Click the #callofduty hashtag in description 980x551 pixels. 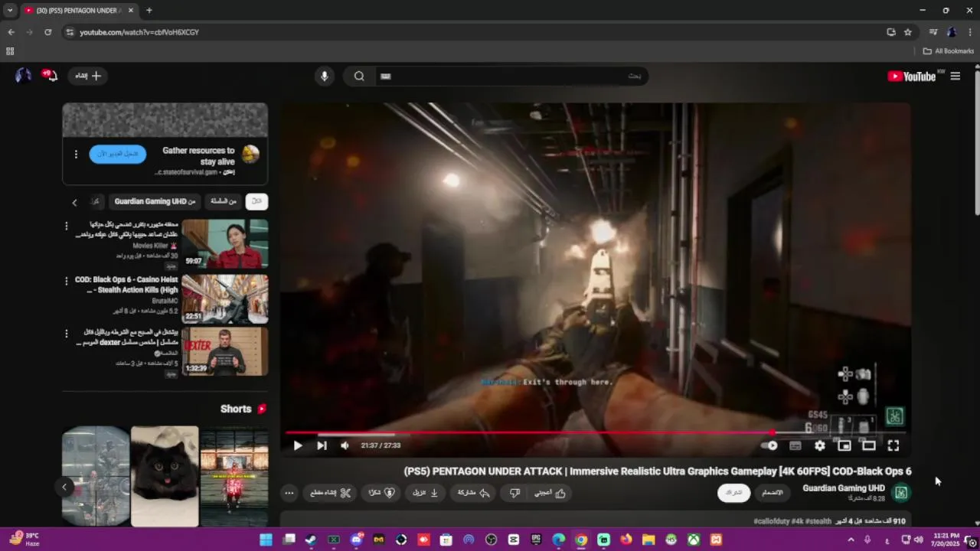click(771, 521)
